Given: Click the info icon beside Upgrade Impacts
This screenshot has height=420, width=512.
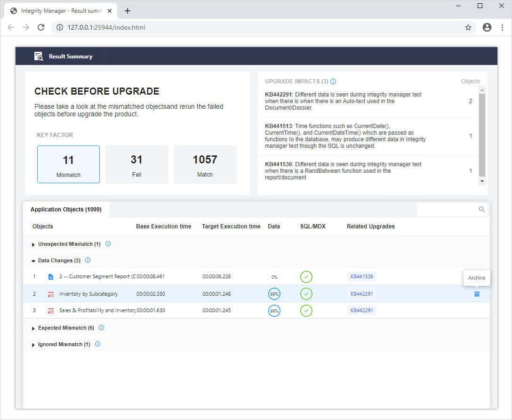Looking at the screenshot, I should coord(333,81).
